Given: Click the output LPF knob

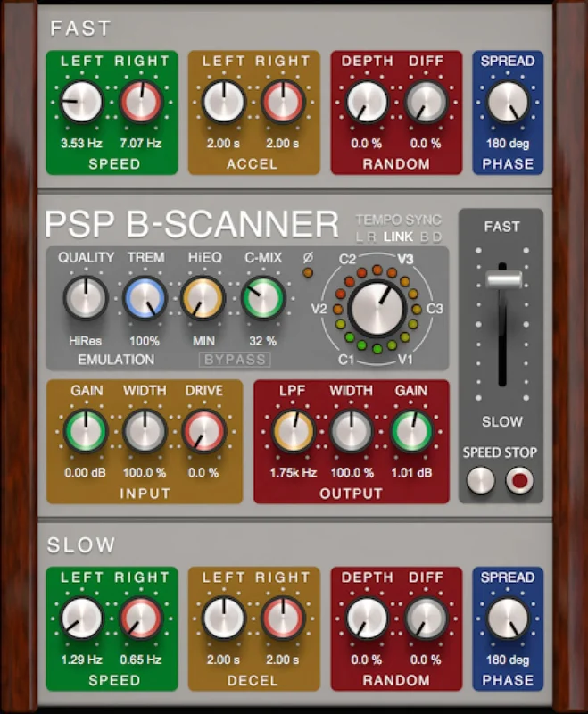Looking at the screenshot, I should coord(293,431).
